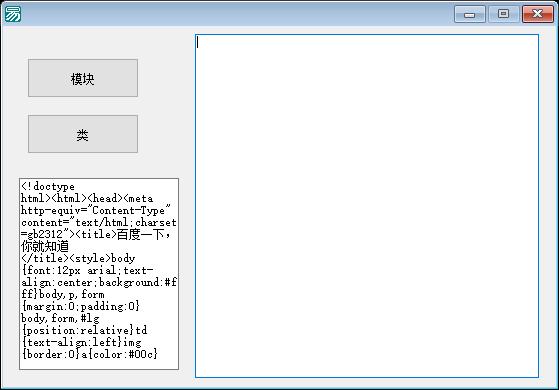This screenshot has height=390, width=559.
Task: Click the window's blank title bar area
Action: point(235,14)
